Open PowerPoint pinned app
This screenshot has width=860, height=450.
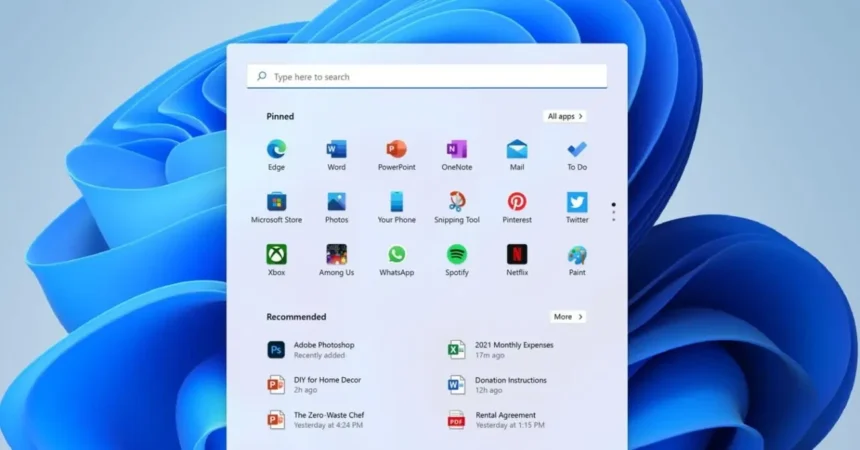pyautogui.click(x=397, y=155)
